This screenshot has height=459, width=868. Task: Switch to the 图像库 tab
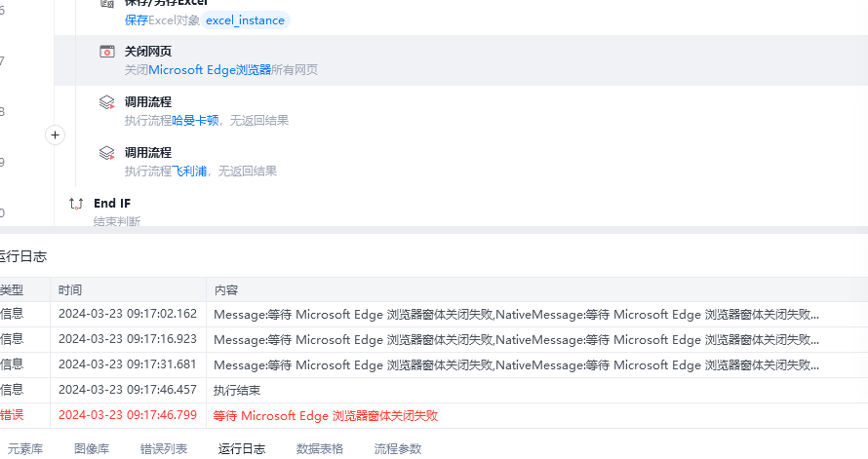coord(92,449)
